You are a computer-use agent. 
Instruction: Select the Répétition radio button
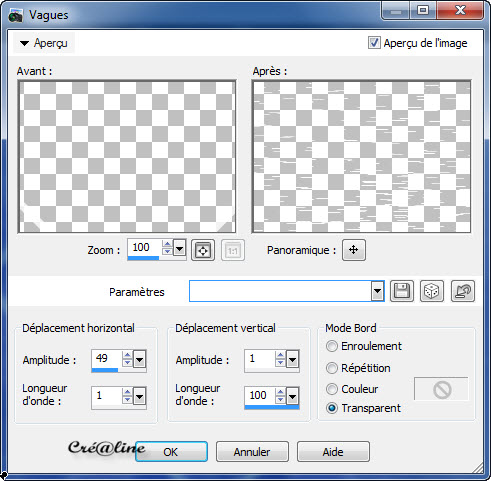click(x=332, y=368)
